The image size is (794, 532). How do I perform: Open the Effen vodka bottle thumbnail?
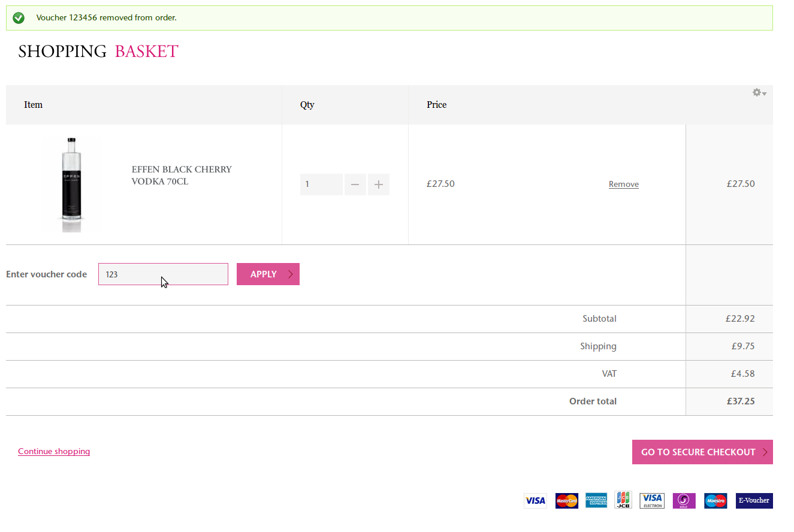(x=71, y=185)
